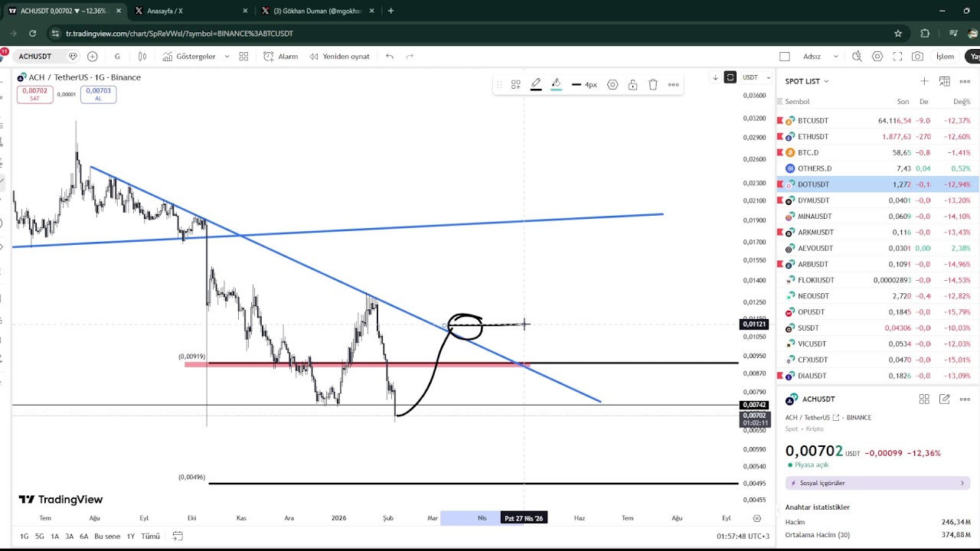The image size is (980, 551).
Task: Add a symbol to the watchlist
Action: (x=924, y=81)
